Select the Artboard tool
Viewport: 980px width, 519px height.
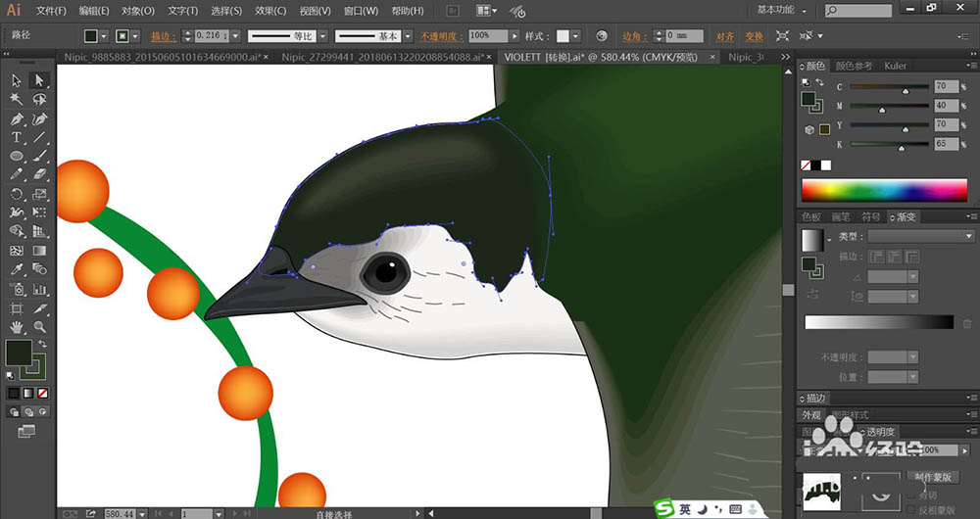[x=17, y=308]
